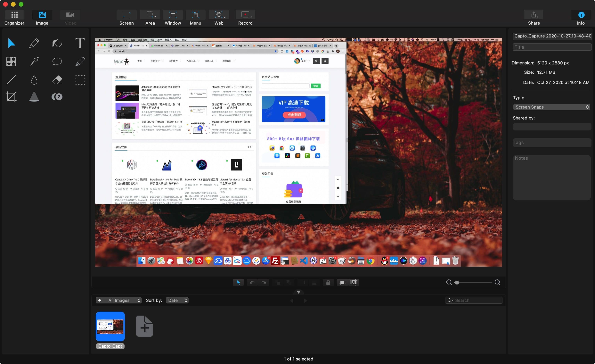Image resolution: width=595 pixels, height=364 pixels.
Task: Select the Text tool
Action: click(x=80, y=43)
